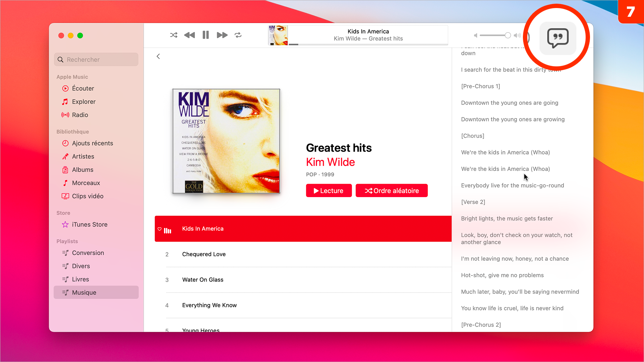Screen dimensions: 644x362
Task: Click the Greatest hits album title
Action: point(339,148)
